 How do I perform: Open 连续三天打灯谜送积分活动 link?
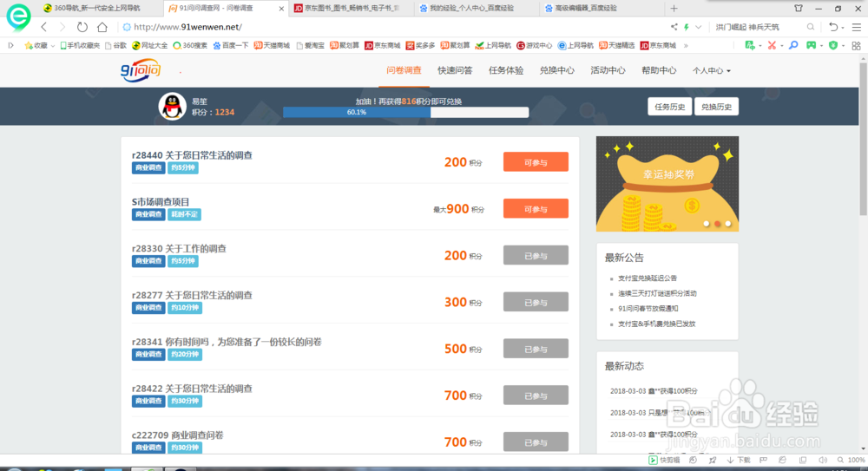(657, 293)
